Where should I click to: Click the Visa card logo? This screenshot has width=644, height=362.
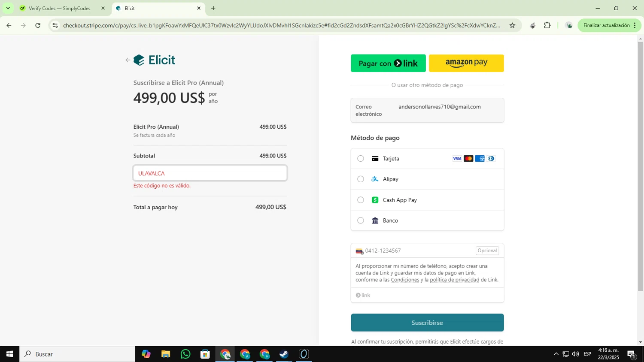pyautogui.click(x=457, y=159)
